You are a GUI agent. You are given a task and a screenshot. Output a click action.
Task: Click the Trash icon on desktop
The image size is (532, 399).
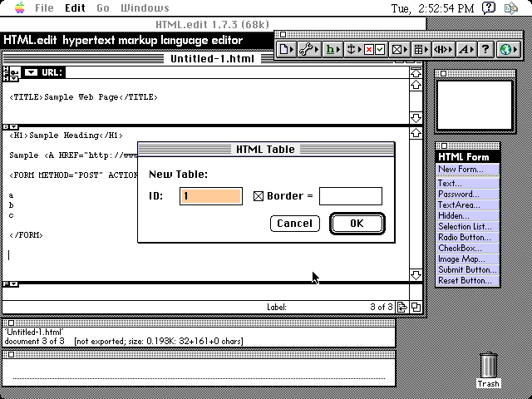pos(489,367)
